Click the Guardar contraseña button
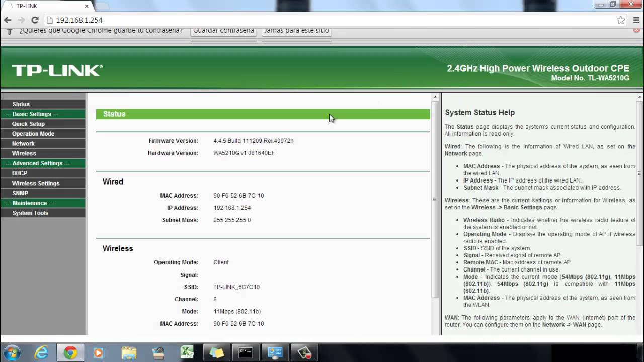The height and width of the screenshot is (362, 644). point(223,30)
